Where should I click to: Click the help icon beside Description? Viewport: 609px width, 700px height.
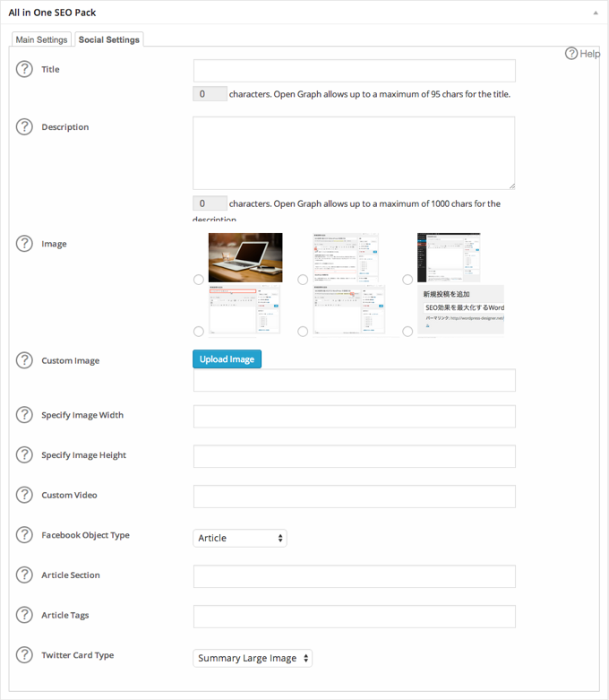click(x=24, y=126)
